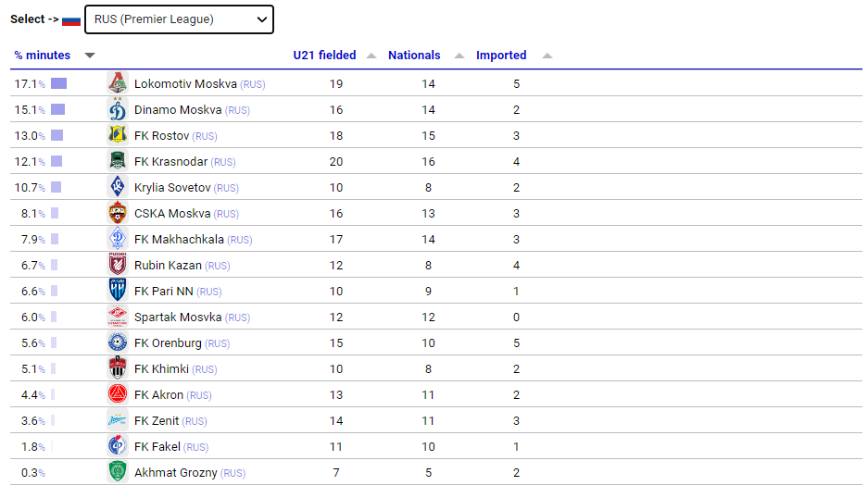The width and height of the screenshot is (868, 498).
Task: Sort by Nationals column header
Action: pyautogui.click(x=414, y=56)
